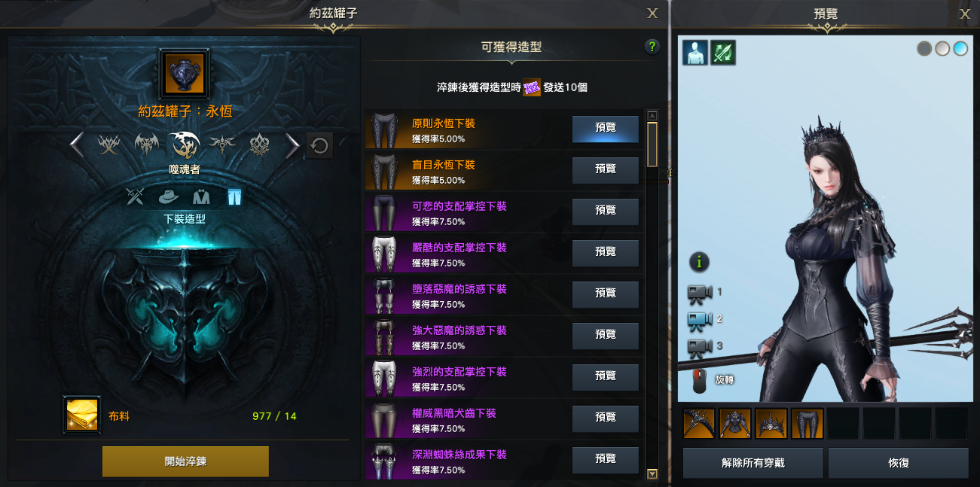Click the scrollbar down arrow in skin list

pyautogui.click(x=652, y=474)
